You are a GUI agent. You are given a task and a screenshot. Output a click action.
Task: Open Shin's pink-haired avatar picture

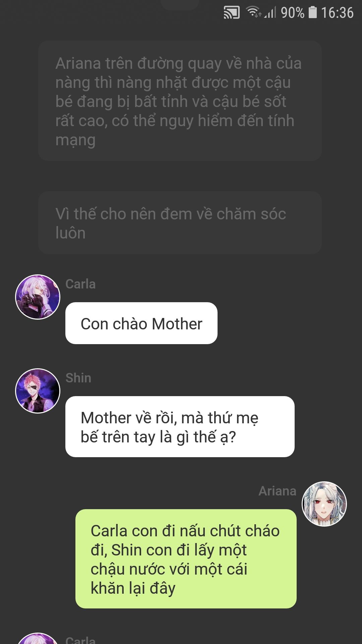(x=38, y=391)
